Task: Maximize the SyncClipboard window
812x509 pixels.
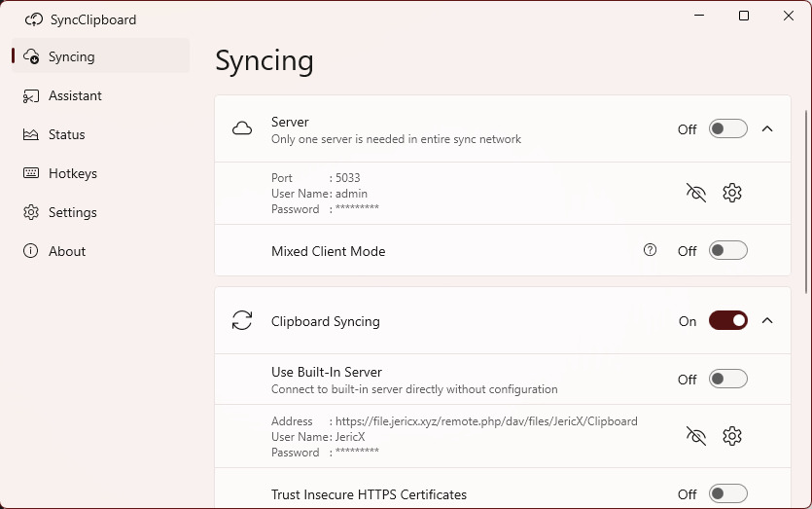Action: pos(744,16)
